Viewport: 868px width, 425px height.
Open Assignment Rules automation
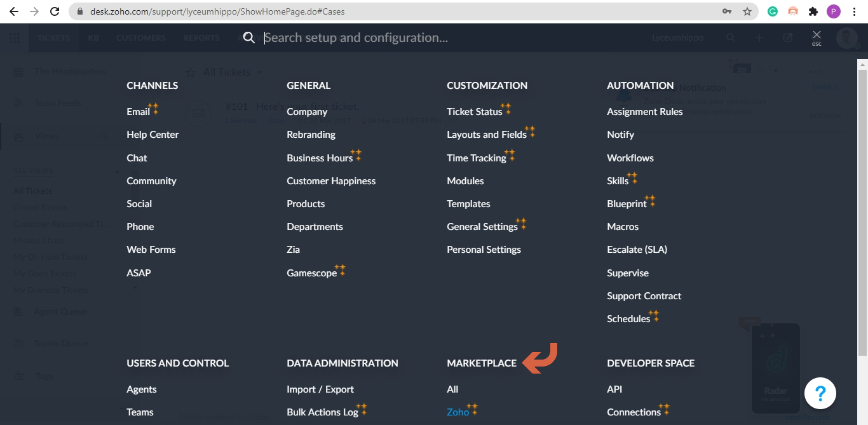point(645,111)
